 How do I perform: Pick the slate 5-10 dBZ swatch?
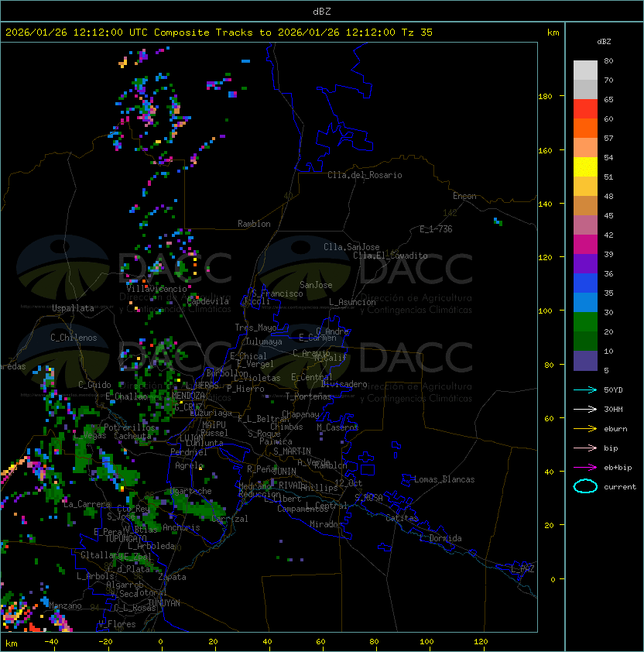[x=585, y=361]
